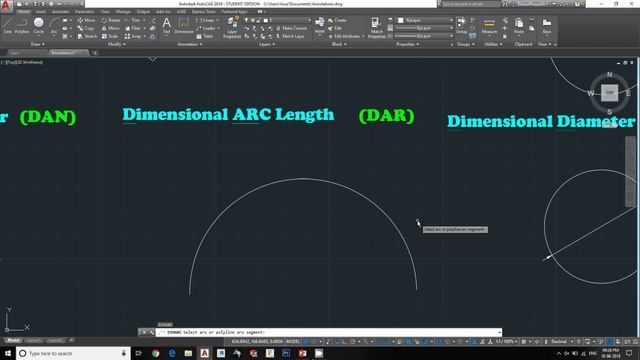Screen dimensions: 640x360
Task: Open the ByLayer object color dropdown
Action: [x=425, y=20]
